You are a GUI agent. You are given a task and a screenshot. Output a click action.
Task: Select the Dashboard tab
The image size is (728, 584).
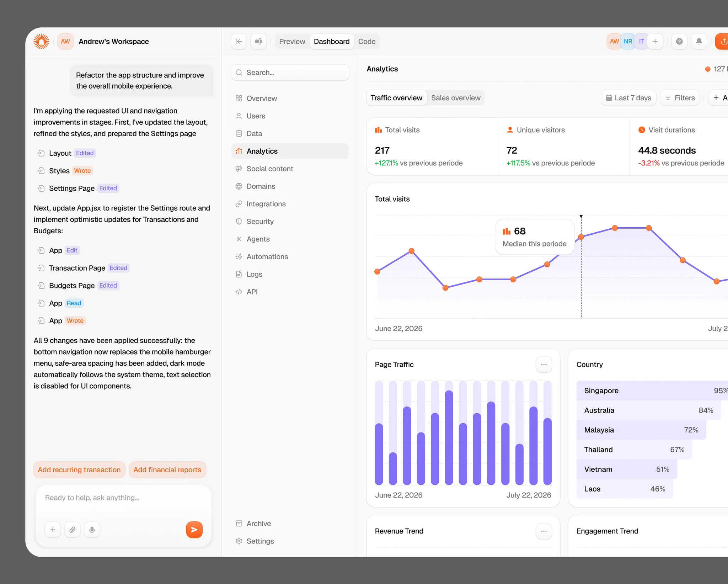[332, 42]
